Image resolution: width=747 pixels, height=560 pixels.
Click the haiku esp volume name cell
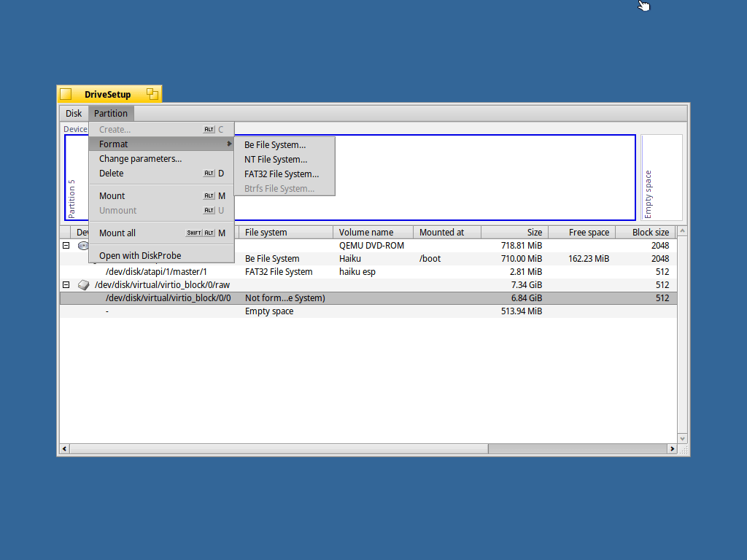point(357,272)
